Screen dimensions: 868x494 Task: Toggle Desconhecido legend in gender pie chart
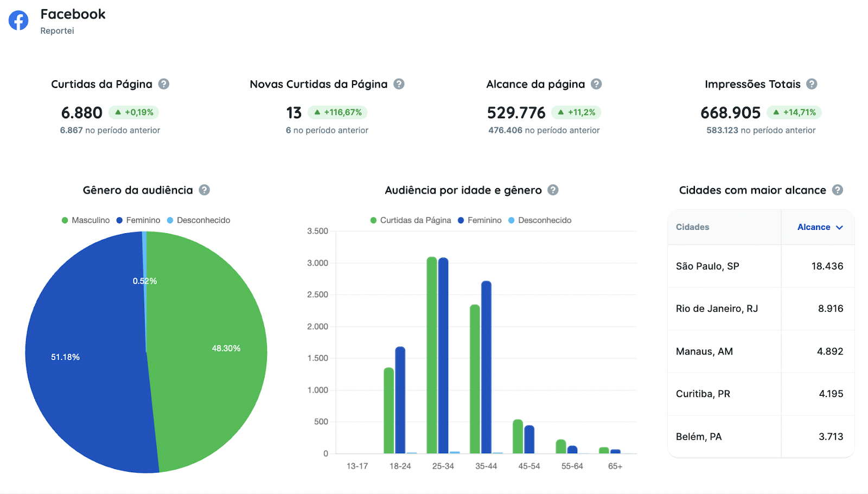pyautogui.click(x=199, y=220)
